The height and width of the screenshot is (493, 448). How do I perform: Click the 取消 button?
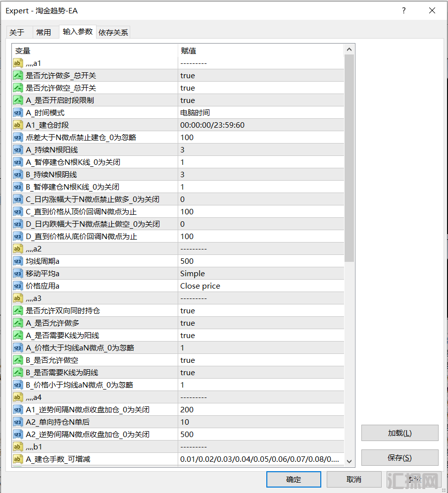[354, 480]
